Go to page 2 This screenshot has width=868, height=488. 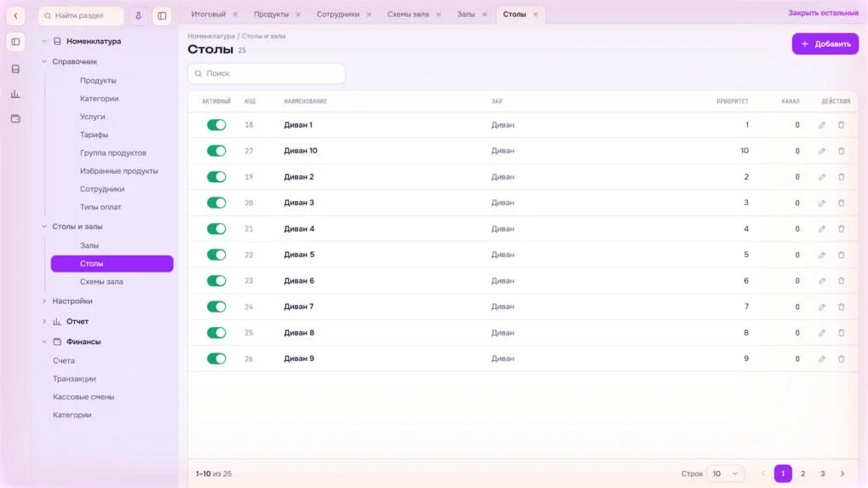point(802,474)
